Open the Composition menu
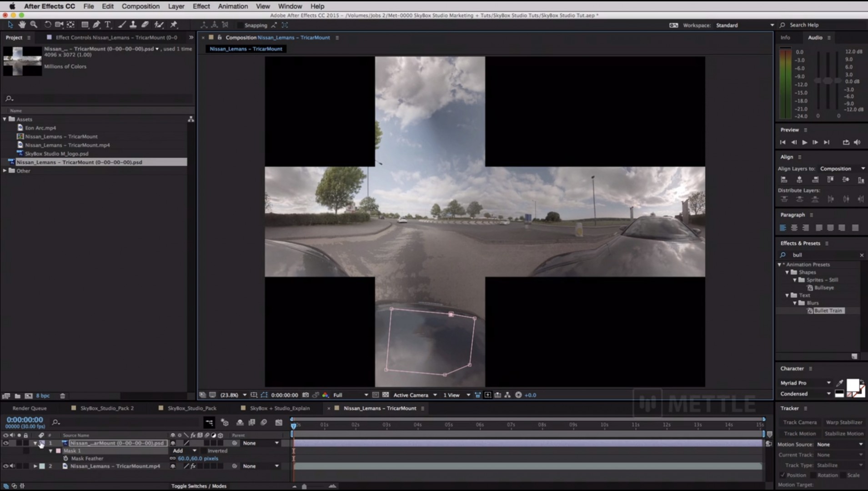Viewport: 868px width, 491px height. [x=140, y=6]
